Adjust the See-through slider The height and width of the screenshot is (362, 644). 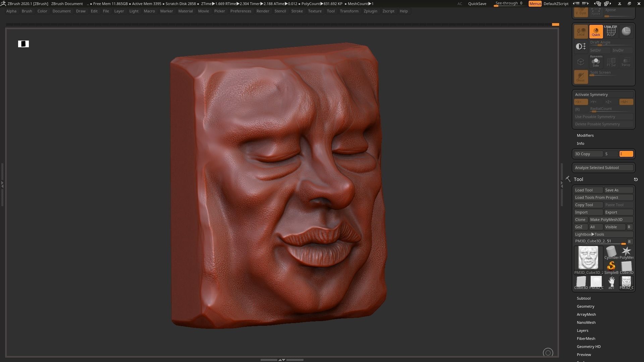509,4
